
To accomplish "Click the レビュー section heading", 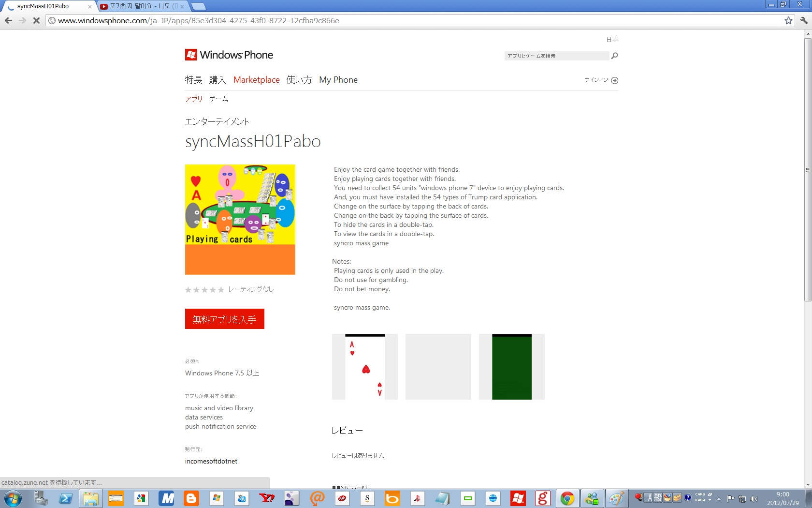I will point(347,431).
